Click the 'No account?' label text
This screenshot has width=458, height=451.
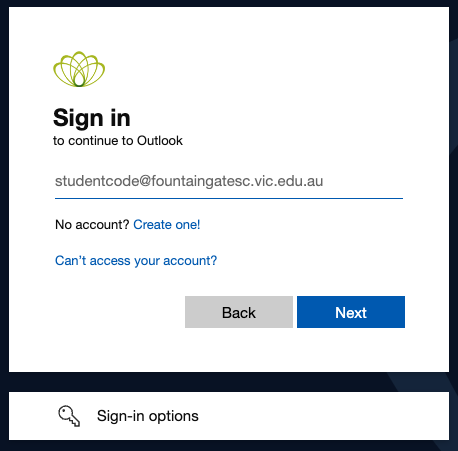tap(92, 225)
